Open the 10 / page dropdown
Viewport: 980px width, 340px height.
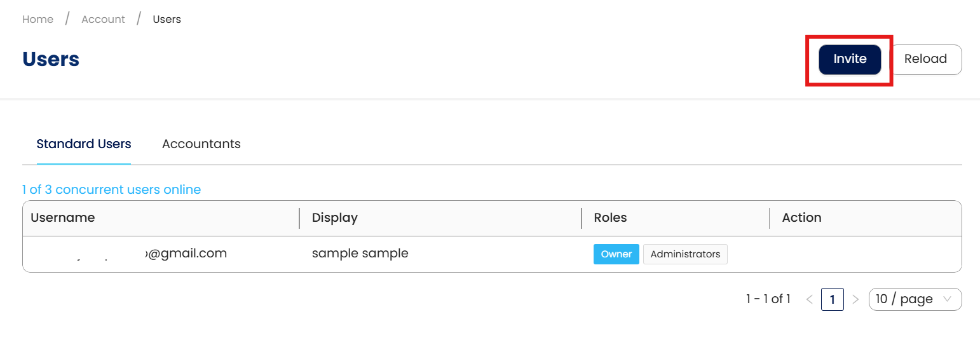[x=915, y=299]
